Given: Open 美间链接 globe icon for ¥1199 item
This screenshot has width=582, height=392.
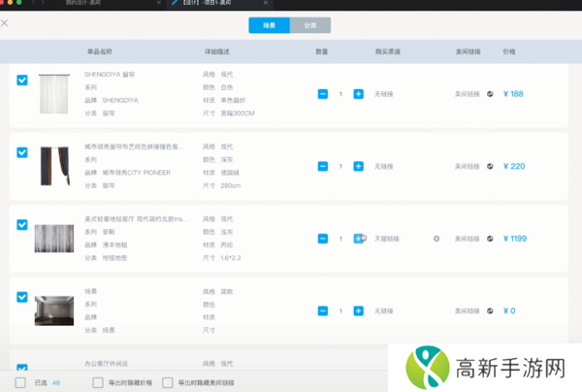Looking at the screenshot, I should (490, 239).
